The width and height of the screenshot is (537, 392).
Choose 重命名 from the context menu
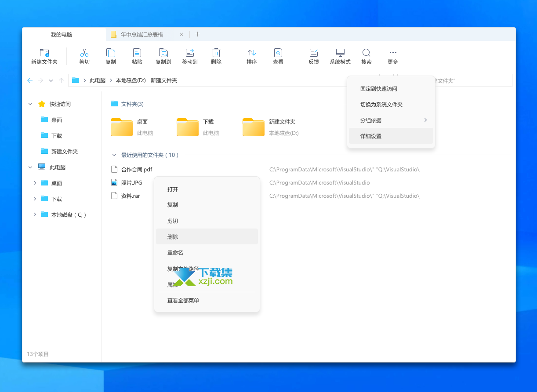[x=207, y=253]
